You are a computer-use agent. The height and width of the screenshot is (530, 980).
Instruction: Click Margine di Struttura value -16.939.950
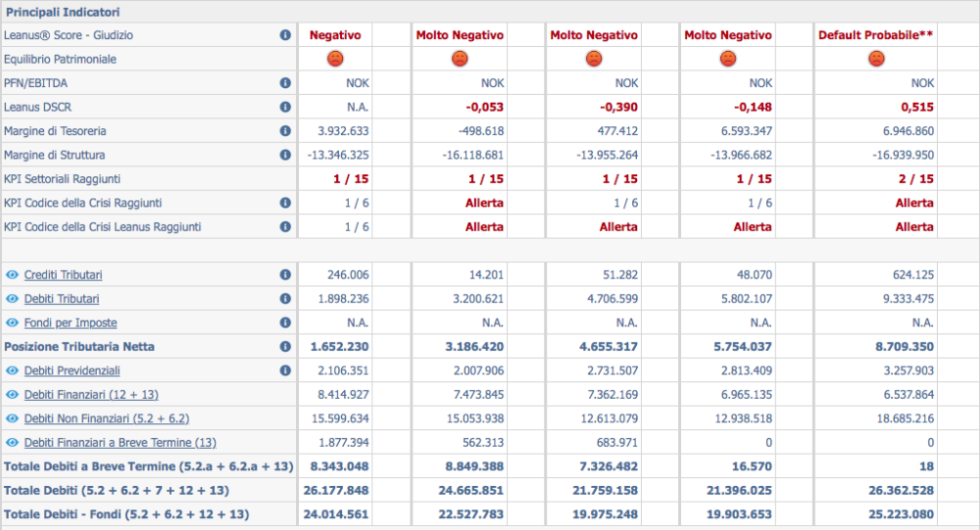pos(904,155)
